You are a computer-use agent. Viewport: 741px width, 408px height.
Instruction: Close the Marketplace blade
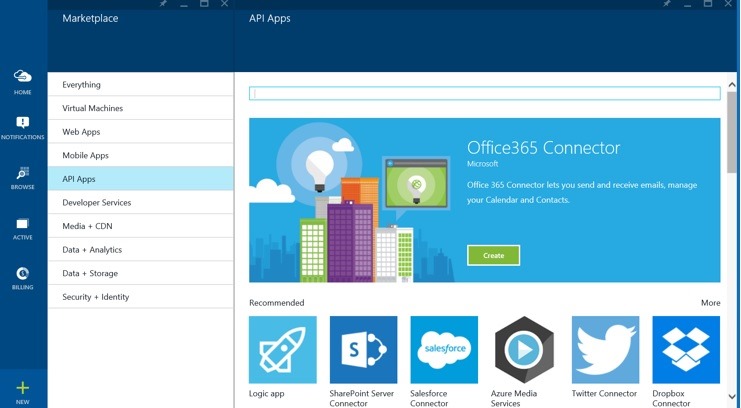pos(224,3)
